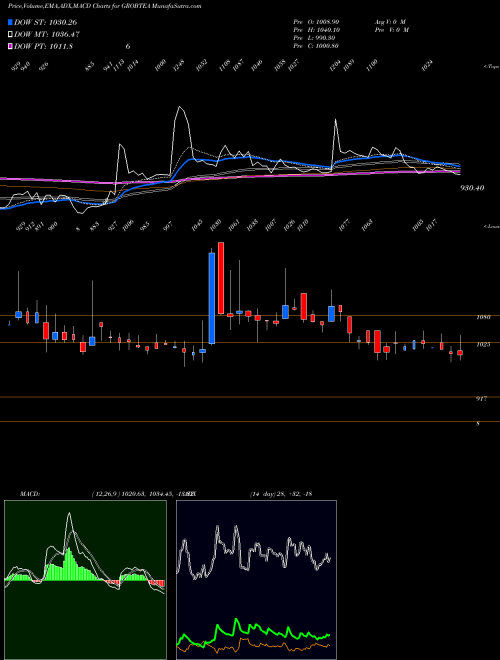The width and height of the screenshot is (500, 660).
Task: Select the DOW ST: 1030.26 label
Action: (x=45, y=22)
